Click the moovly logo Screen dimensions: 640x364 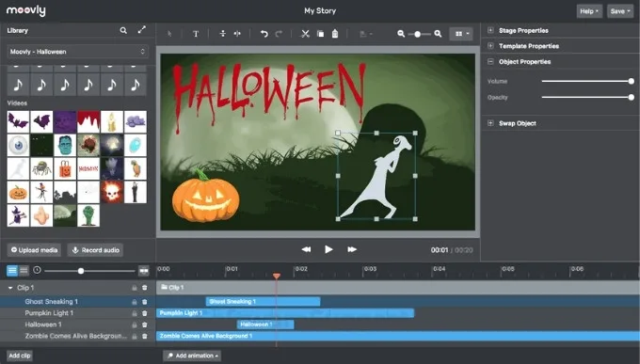(x=25, y=10)
